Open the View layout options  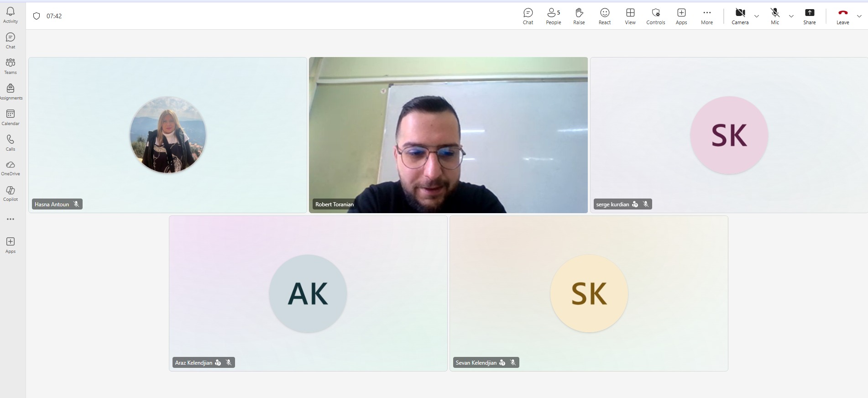630,16
